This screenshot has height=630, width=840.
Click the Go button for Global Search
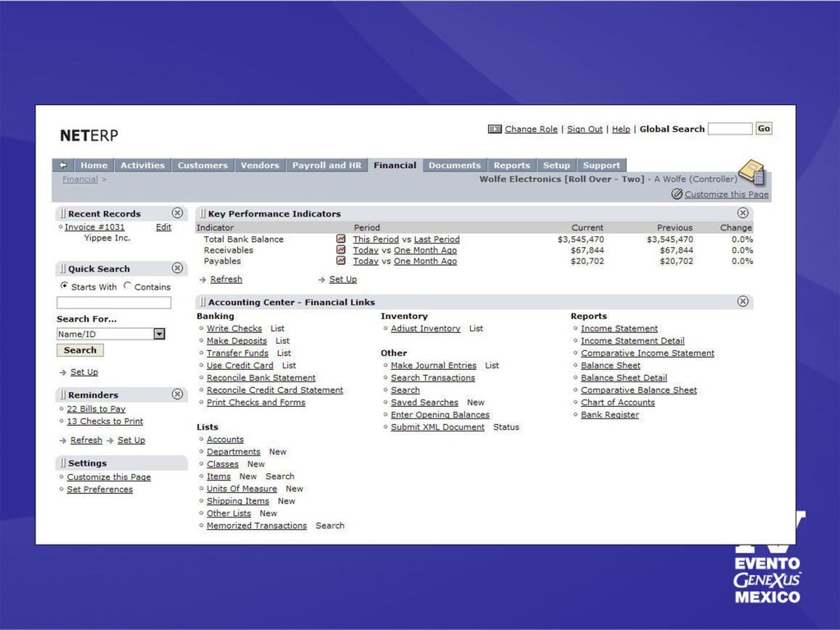pyautogui.click(x=764, y=129)
